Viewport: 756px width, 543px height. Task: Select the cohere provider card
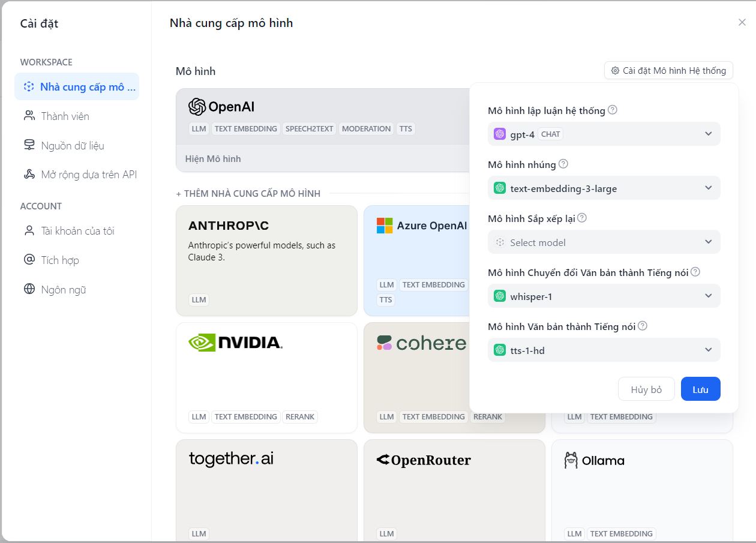pyautogui.click(x=417, y=377)
